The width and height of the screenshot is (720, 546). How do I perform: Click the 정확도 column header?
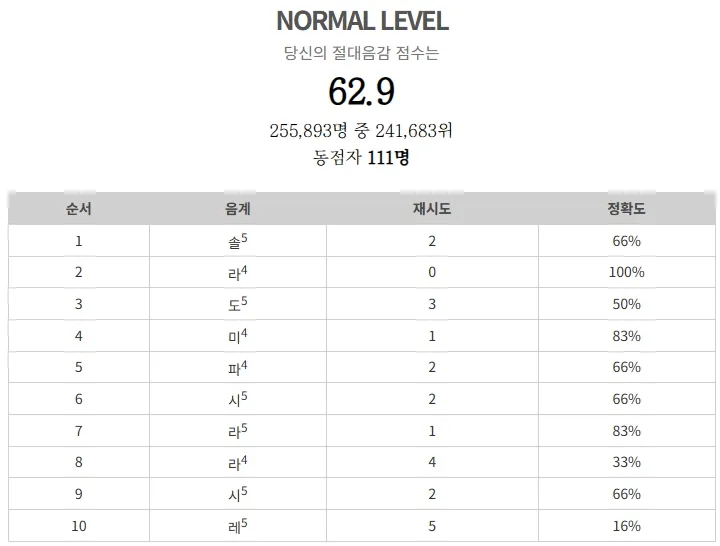626,209
